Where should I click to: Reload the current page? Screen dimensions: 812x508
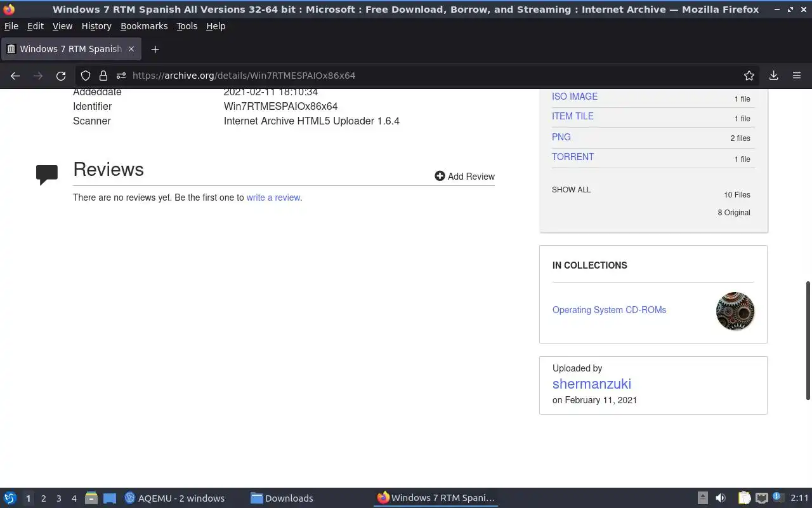[61, 76]
